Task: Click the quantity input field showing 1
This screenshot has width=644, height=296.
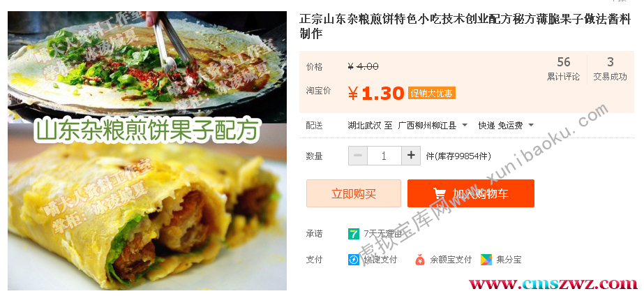Action: point(384,156)
